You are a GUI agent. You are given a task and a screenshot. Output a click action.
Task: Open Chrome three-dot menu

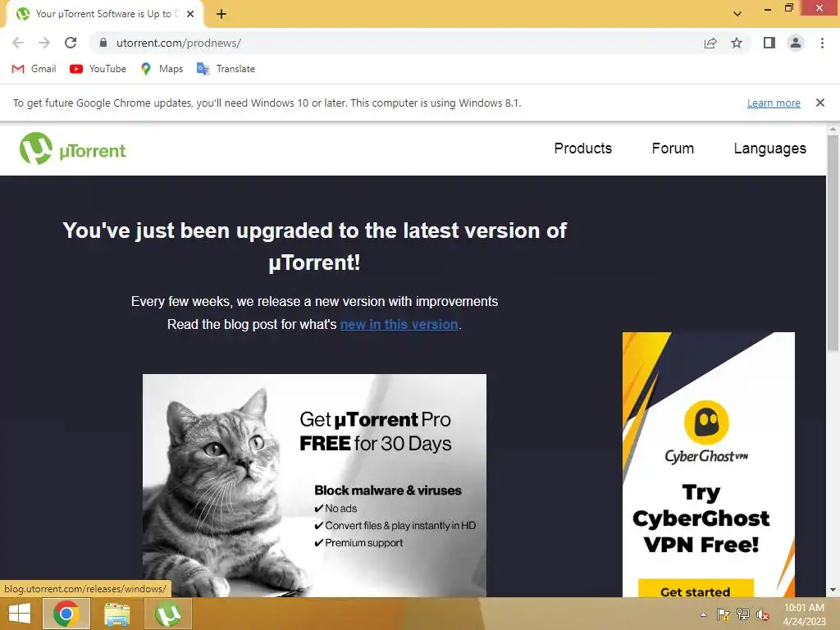click(x=822, y=43)
